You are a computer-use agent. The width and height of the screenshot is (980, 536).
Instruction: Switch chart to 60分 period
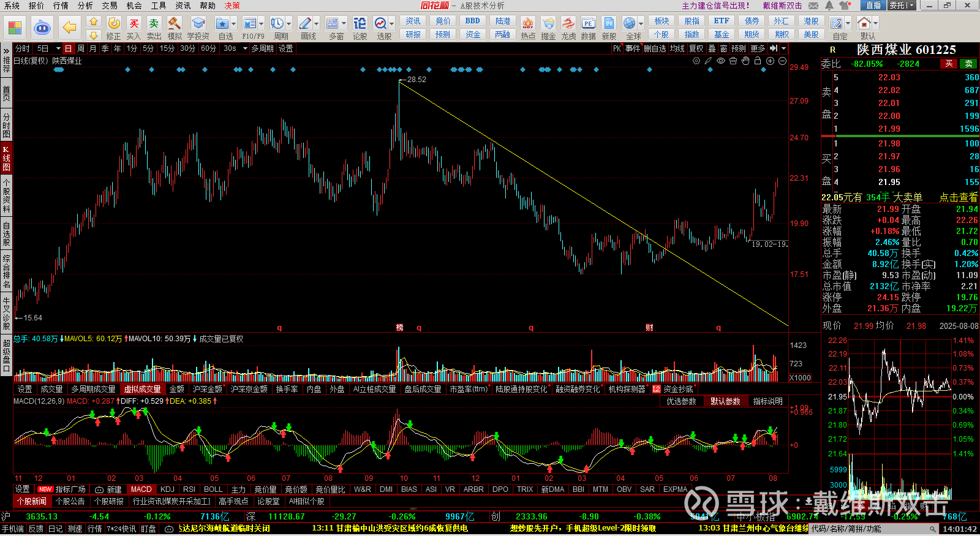point(208,48)
